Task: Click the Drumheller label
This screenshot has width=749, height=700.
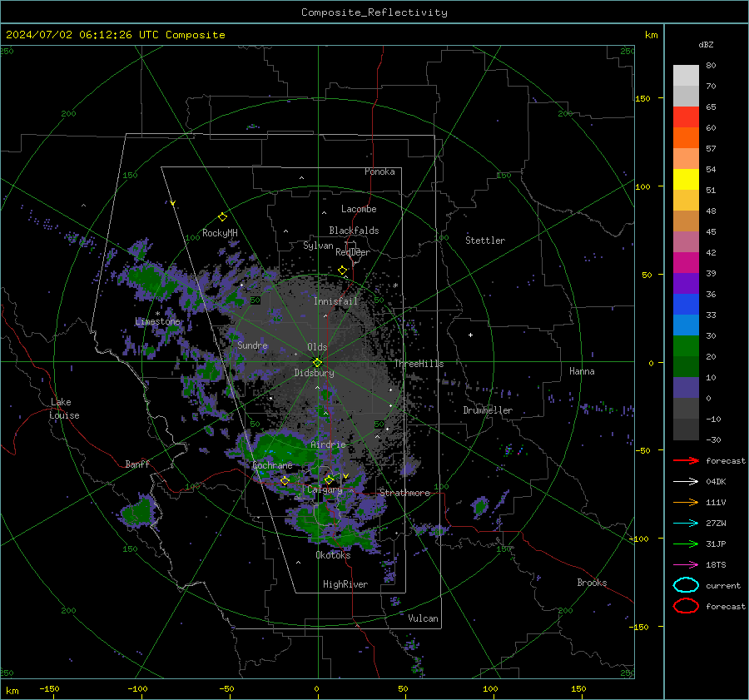Action: (x=488, y=410)
